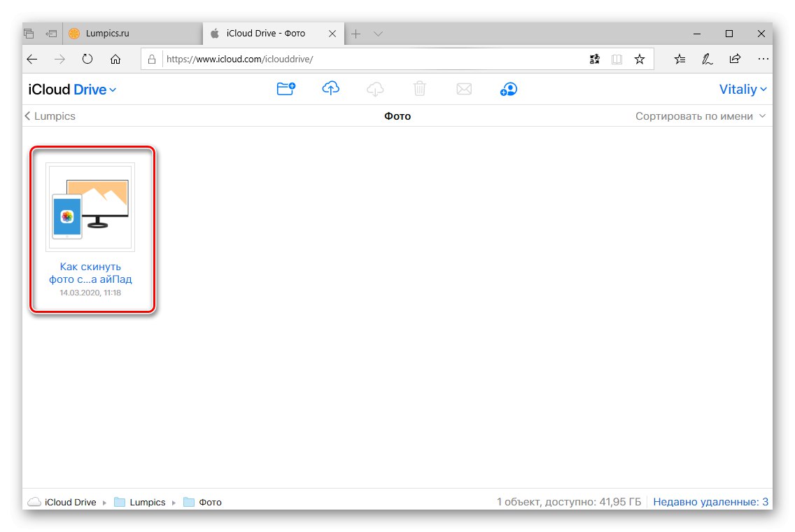Send by email using the envelope icon

coord(464,90)
